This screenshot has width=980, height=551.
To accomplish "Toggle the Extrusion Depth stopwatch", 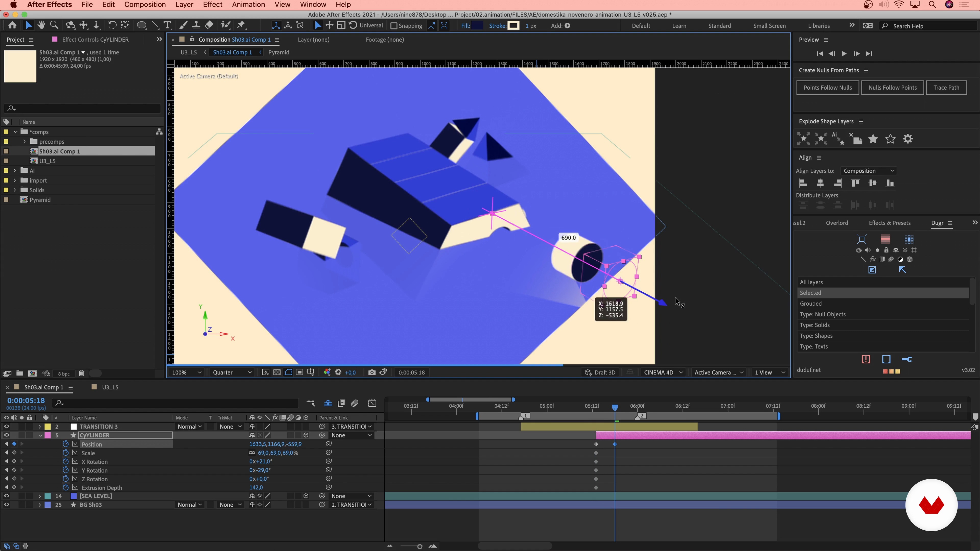I will [65, 487].
